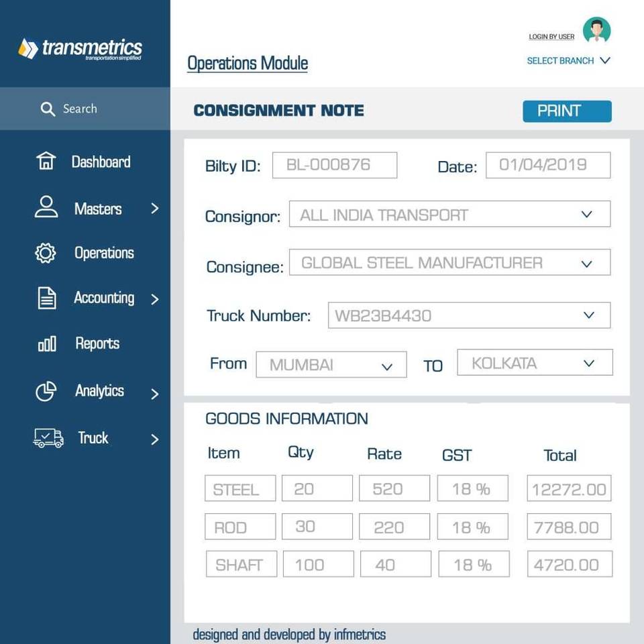Click the GOODS INFORMATION heading

pyautogui.click(x=286, y=419)
